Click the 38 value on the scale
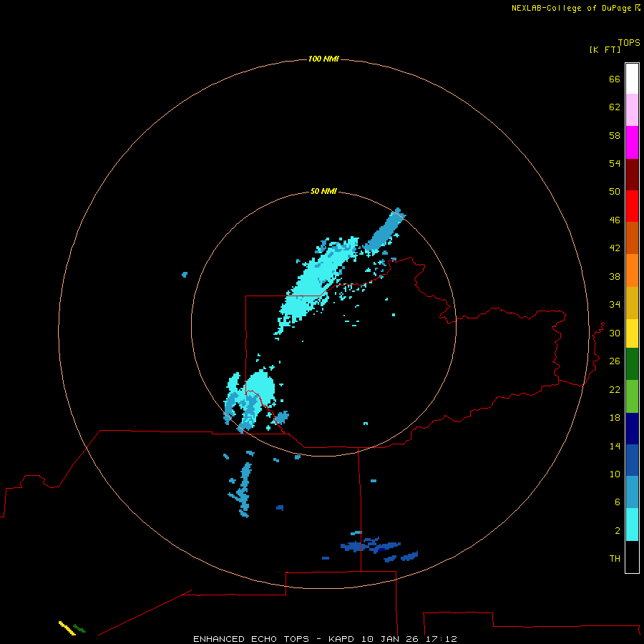 [x=615, y=276]
